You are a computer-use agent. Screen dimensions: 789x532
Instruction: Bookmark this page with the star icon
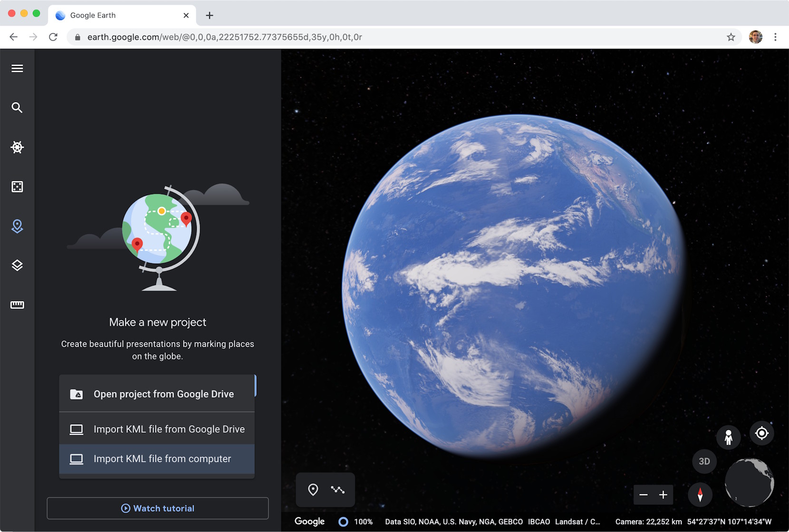731,37
